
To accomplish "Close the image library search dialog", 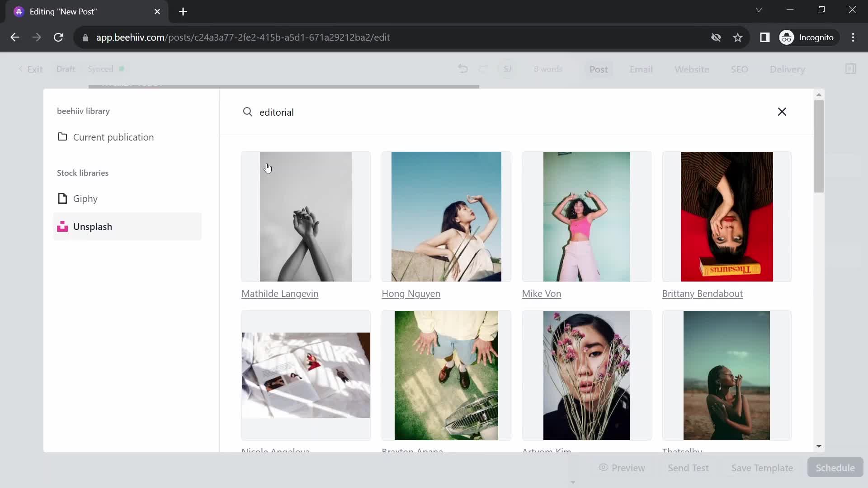I will click(x=782, y=112).
